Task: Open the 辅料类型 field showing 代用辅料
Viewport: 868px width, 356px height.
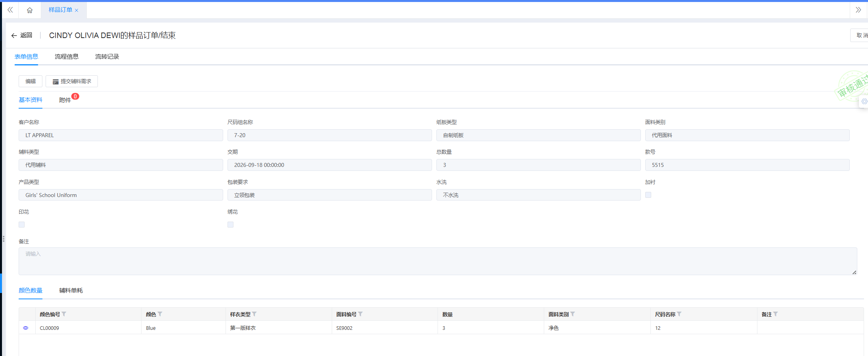Action: coord(121,165)
